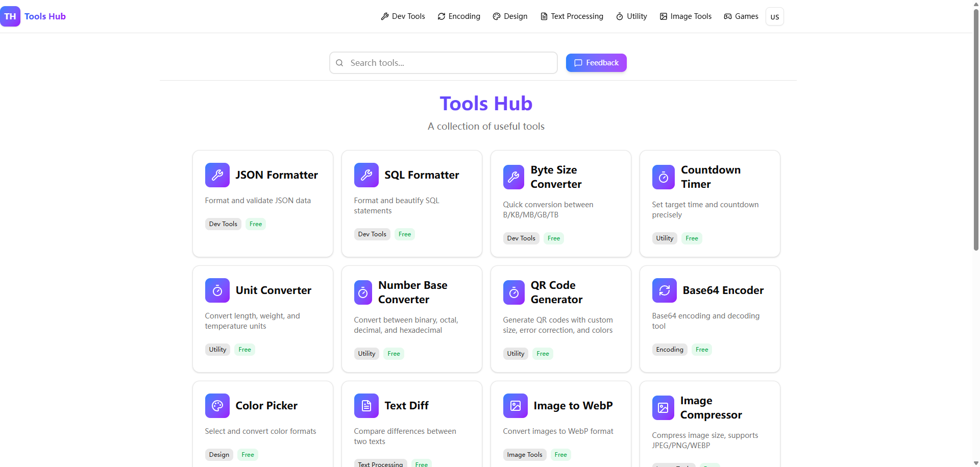Click into the Search tools field
980x467 pixels.
[443, 63]
